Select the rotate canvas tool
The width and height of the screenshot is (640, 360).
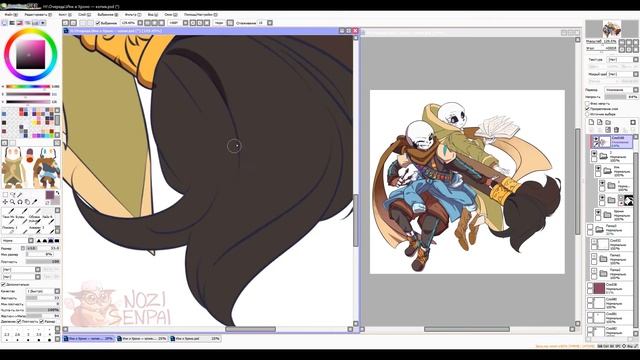coord(20,202)
